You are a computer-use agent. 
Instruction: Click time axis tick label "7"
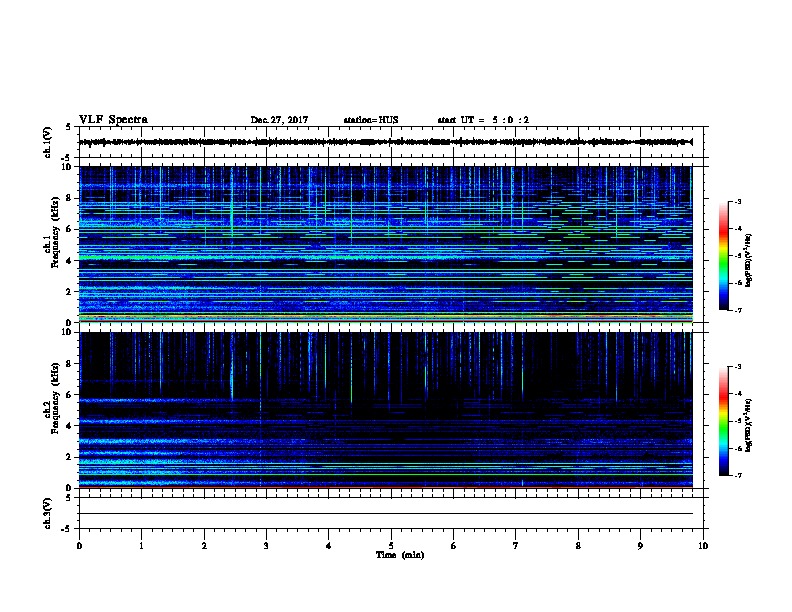pos(516,546)
